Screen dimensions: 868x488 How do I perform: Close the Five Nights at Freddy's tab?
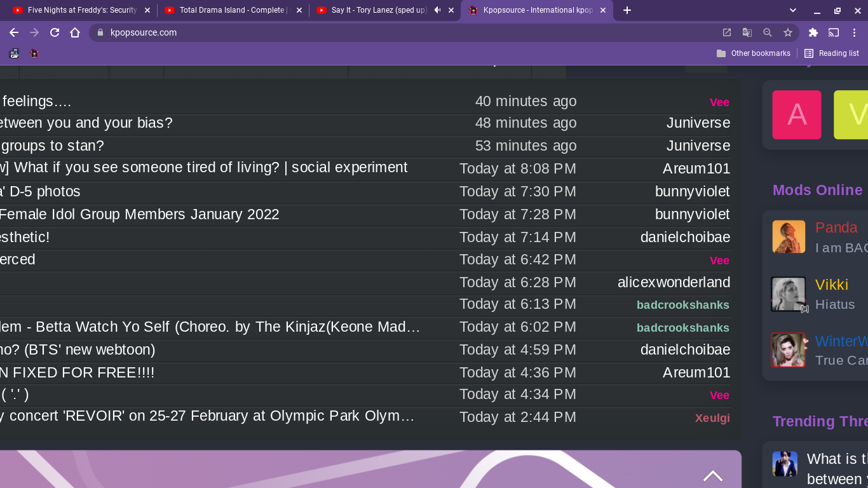[x=147, y=10]
